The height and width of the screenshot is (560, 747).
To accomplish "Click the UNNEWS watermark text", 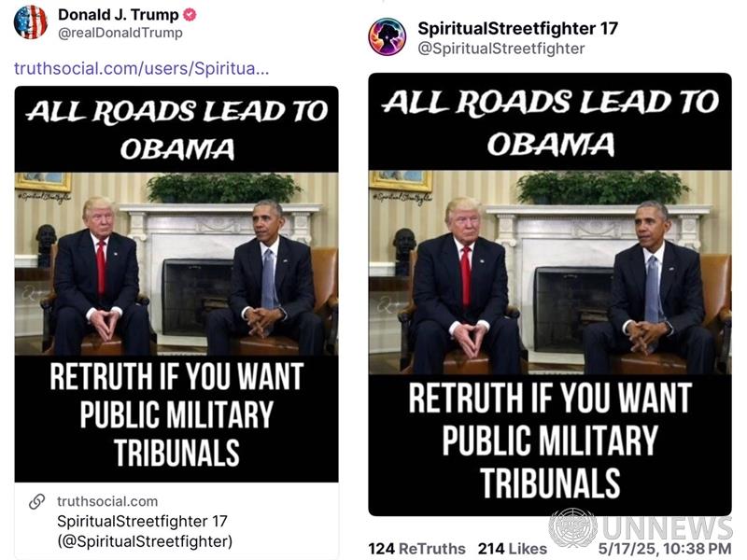I will point(667,527).
